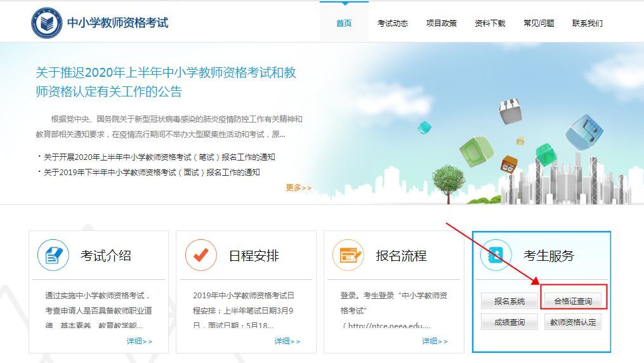The height and width of the screenshot is (363, 644).
Task: Click the 日程安排 checkmark icon
Action: coord(201,255)
